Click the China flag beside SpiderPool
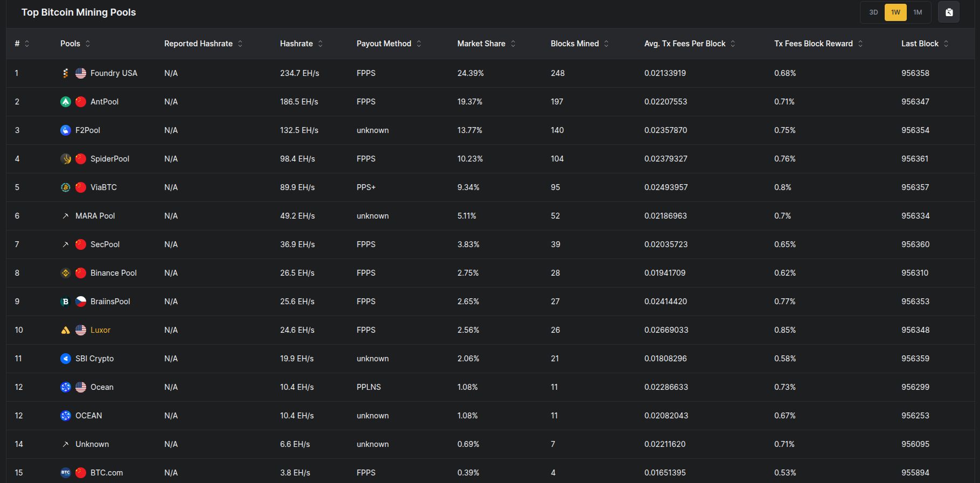This screenshot has height=483, width=980. (x=81, y=159)
